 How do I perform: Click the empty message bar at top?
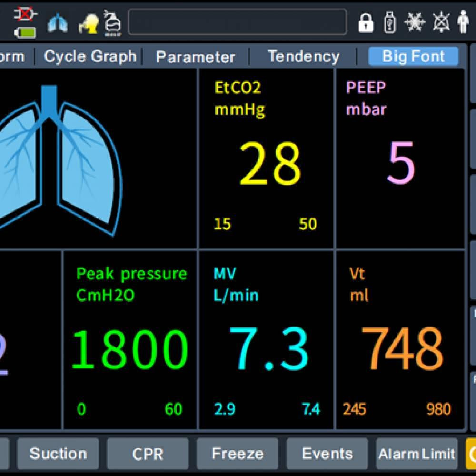(x=237, y=22)
